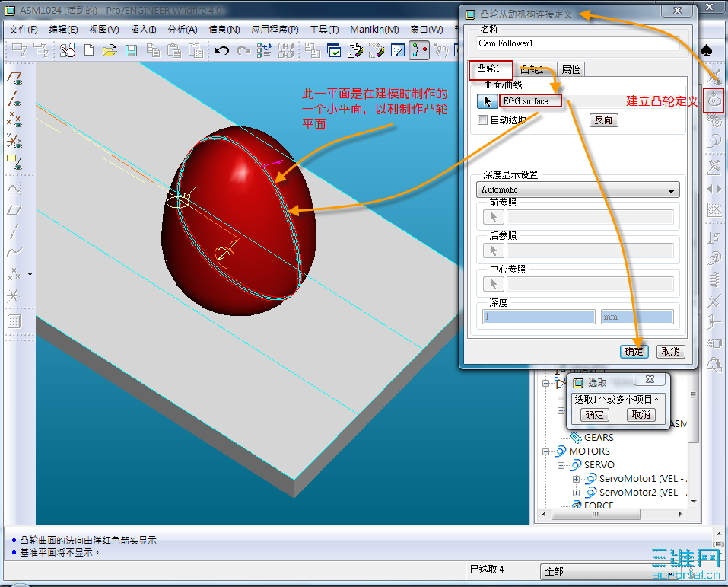
Task: Open the 工具(T) menu
Action: point(325,30)
